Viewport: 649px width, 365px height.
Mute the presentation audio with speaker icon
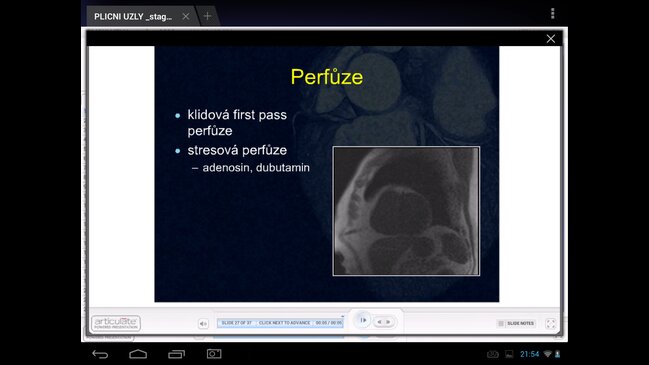point(203,324)
